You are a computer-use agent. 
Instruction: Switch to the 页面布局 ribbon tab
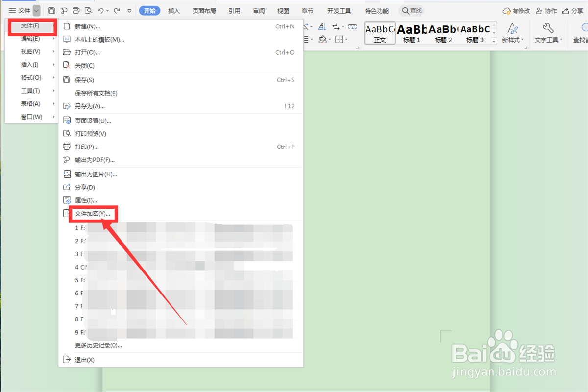204,11
